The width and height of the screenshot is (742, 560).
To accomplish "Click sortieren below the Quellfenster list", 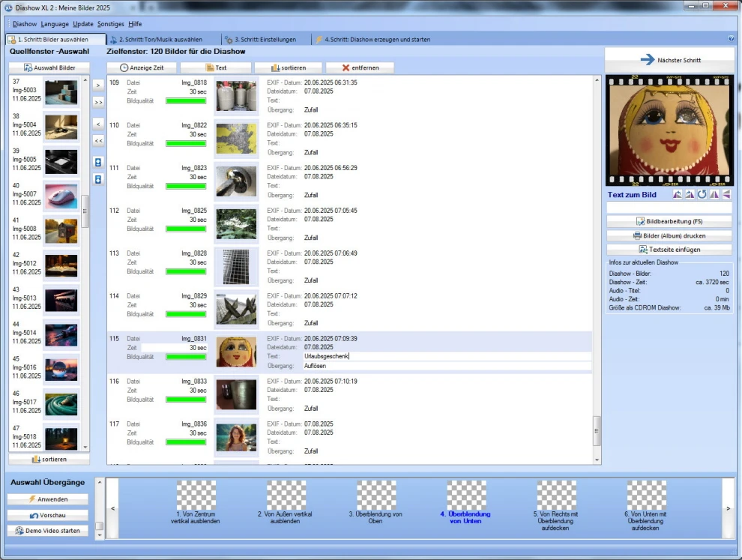I will point(49,460).
